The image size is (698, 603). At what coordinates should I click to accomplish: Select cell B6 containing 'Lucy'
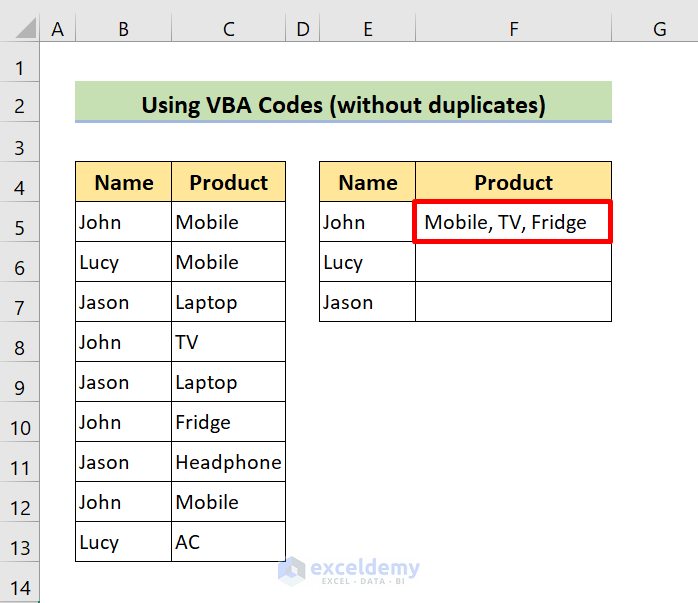pyautogui.click(x=123, y=262)
